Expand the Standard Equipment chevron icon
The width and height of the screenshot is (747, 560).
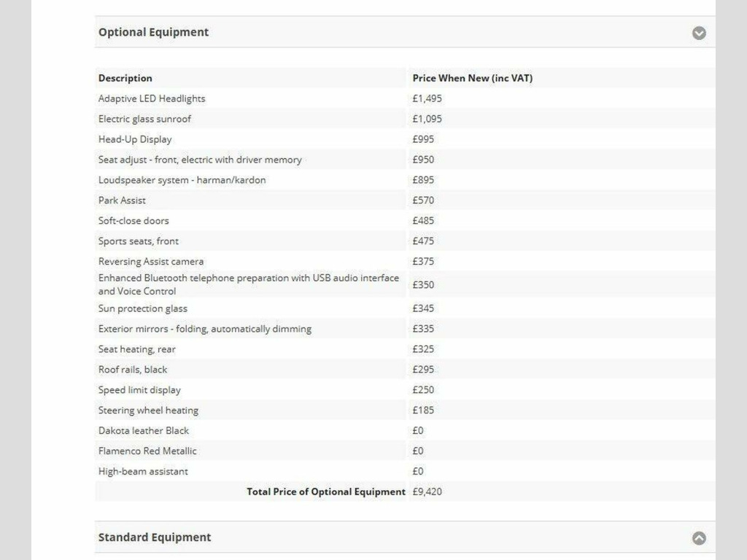699,538
